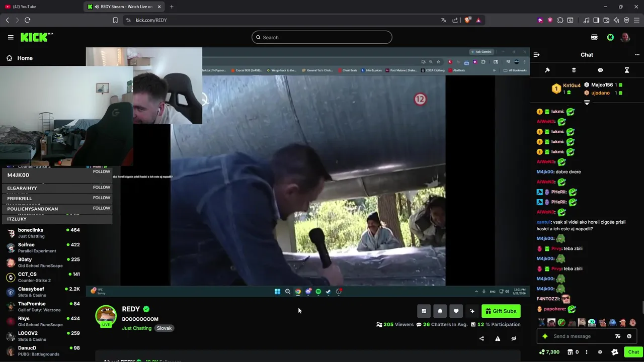Click the moderator hammer icon in chat
644x362 pixels.
(x=547, y=70)
